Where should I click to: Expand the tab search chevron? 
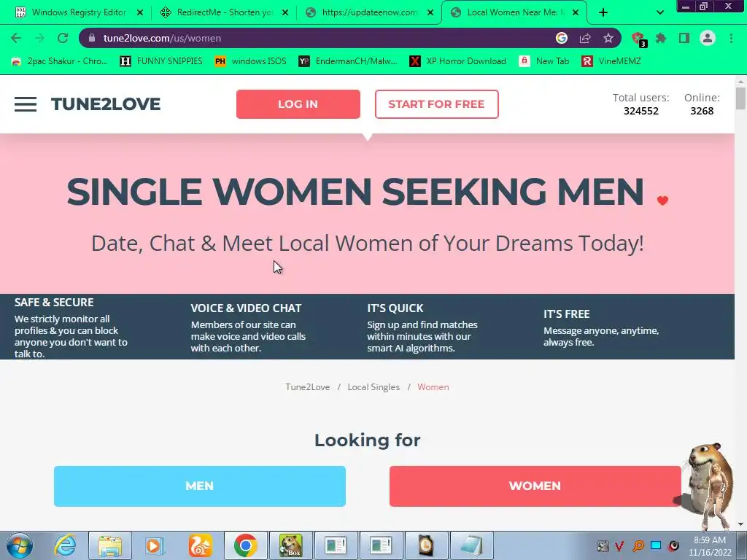coord(659,12)
